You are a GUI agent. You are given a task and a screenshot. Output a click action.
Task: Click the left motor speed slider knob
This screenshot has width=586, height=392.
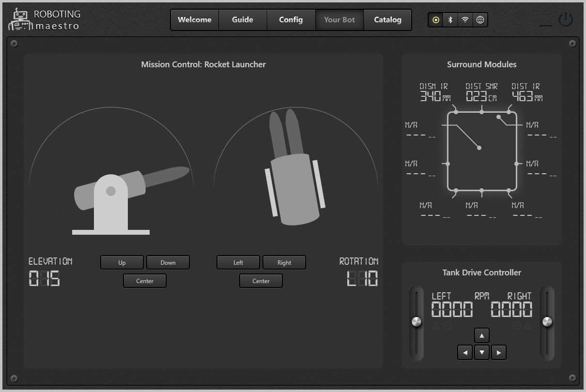coord(416,322)
